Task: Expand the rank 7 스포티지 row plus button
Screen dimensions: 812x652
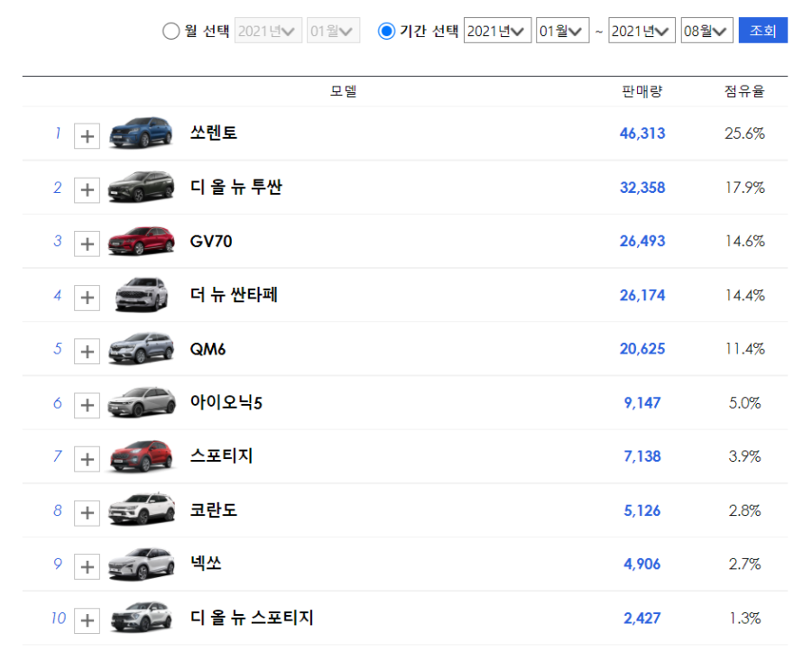Action: pos(87,459)
